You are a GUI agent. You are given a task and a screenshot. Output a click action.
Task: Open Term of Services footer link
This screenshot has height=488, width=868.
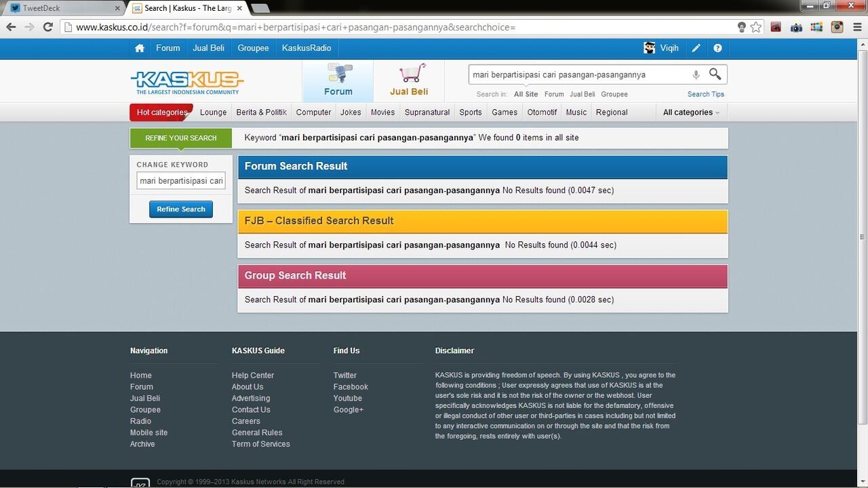point(261,444)
